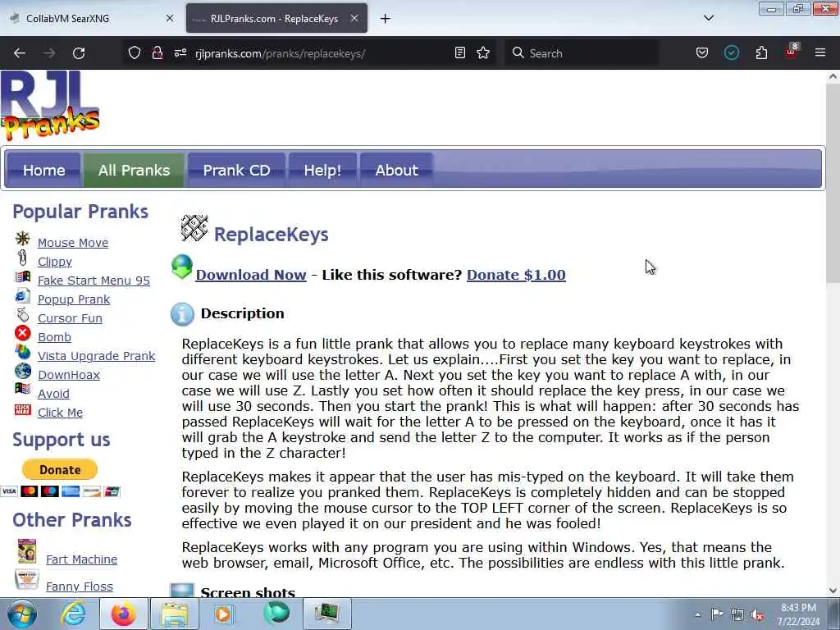
Task: Open site permissions icon in address bar
Action: [180, 52]
